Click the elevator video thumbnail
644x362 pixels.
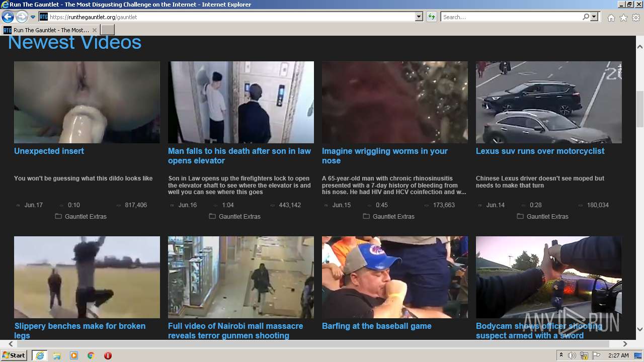(x=241, y=103)
